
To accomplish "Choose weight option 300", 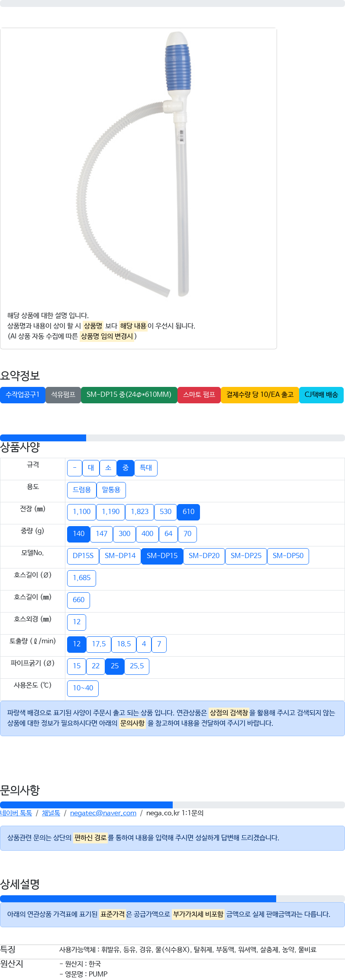I will [x=125, y=534].
